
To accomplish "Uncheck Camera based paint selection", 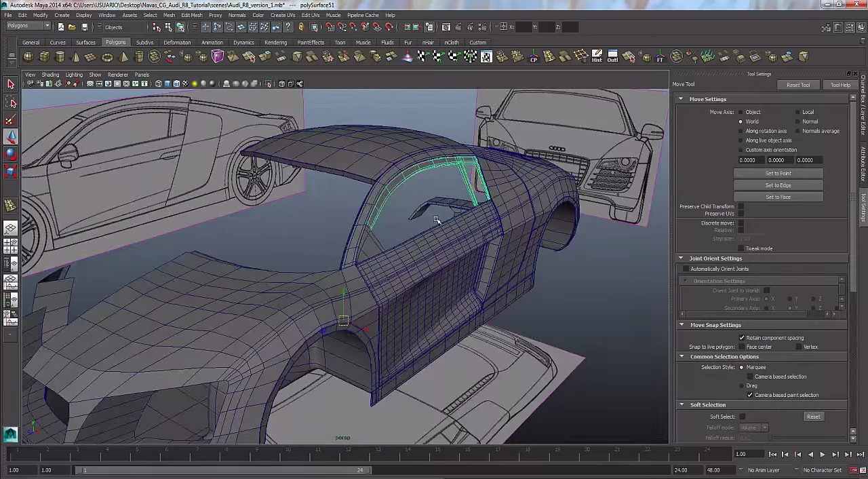I will [x=750, y=395].
